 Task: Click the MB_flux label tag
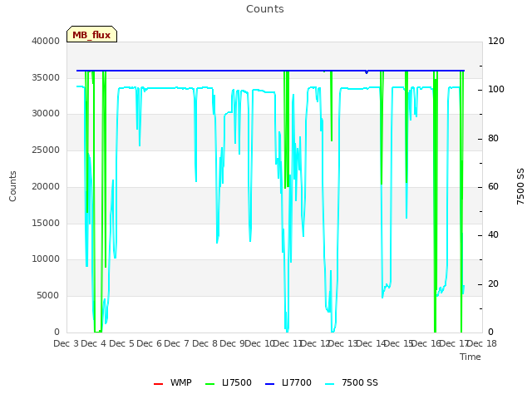[91, 34]
